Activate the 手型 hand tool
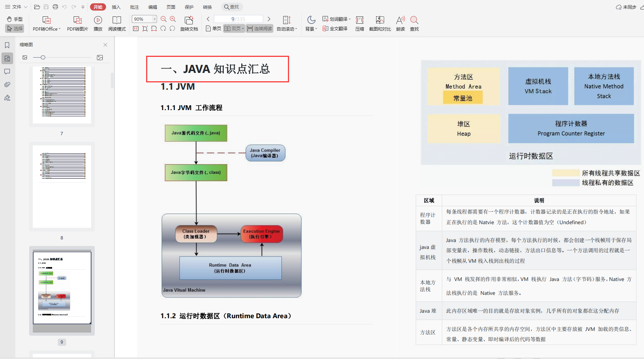Screen dimensions: 644x359 coord(15,19)
